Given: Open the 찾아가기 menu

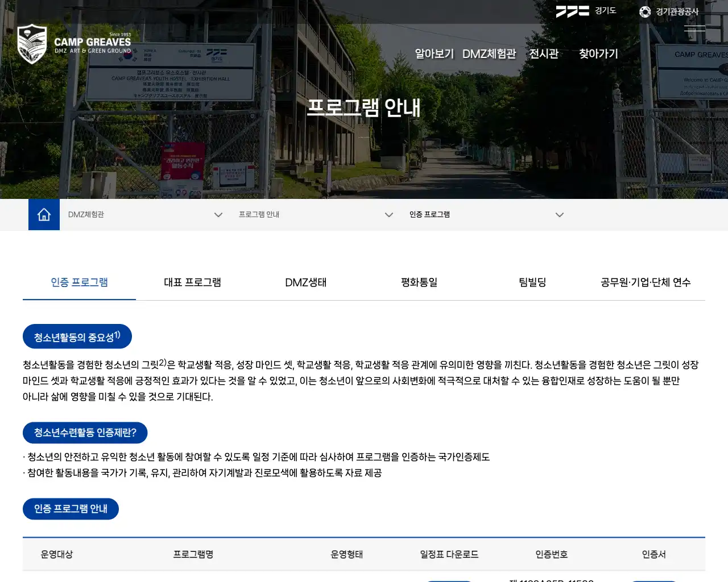Looking at the screenshot, I should point(598,53).
